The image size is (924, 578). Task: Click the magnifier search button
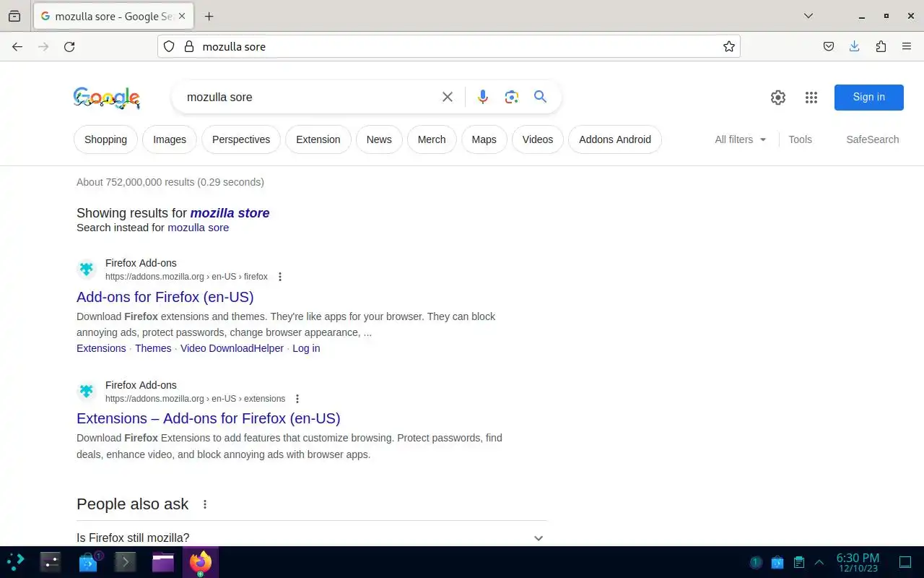pos(540,97)
